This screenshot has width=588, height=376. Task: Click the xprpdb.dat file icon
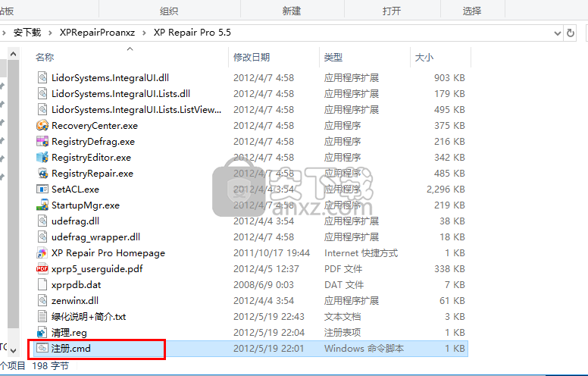click(42, 285)
